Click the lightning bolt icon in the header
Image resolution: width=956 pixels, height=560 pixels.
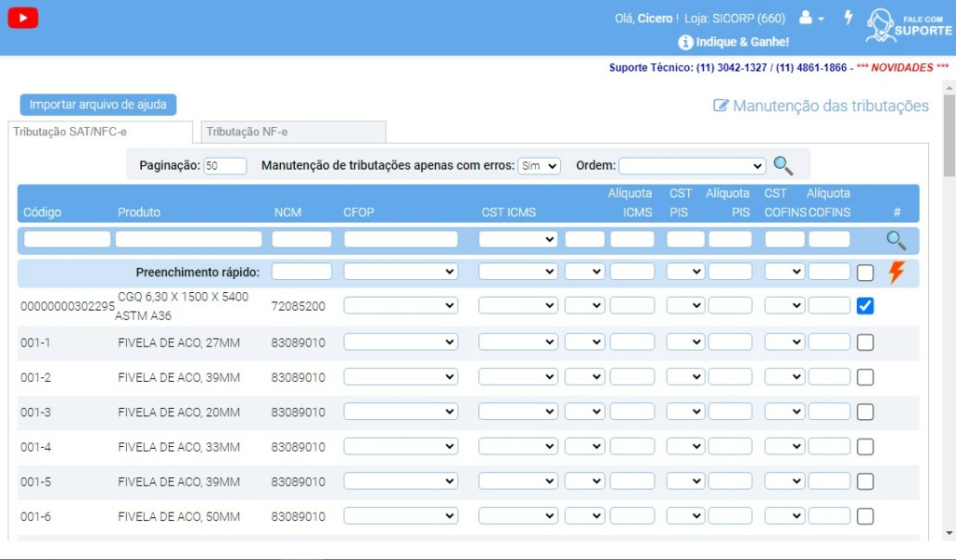coord(848,19)
